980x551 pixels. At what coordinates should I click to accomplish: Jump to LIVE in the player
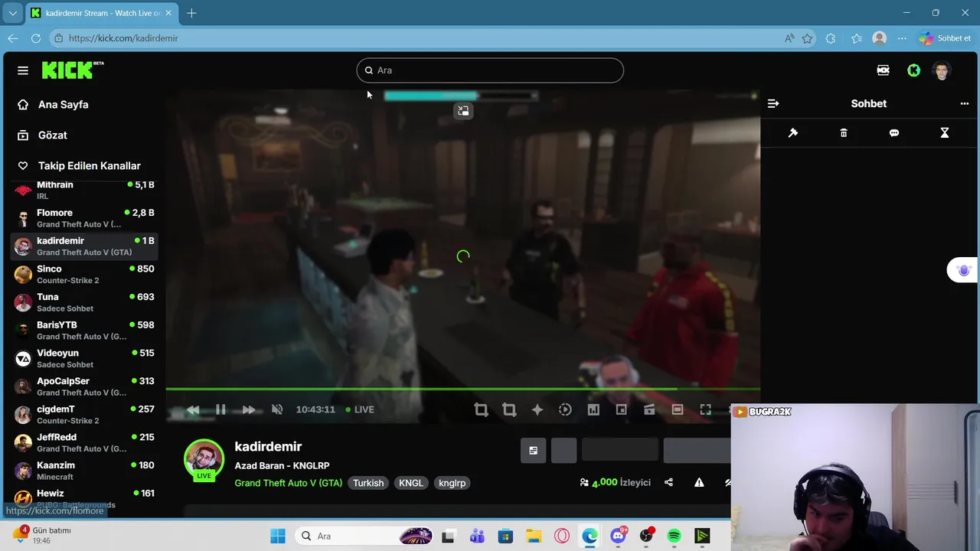tap(360, 409)
